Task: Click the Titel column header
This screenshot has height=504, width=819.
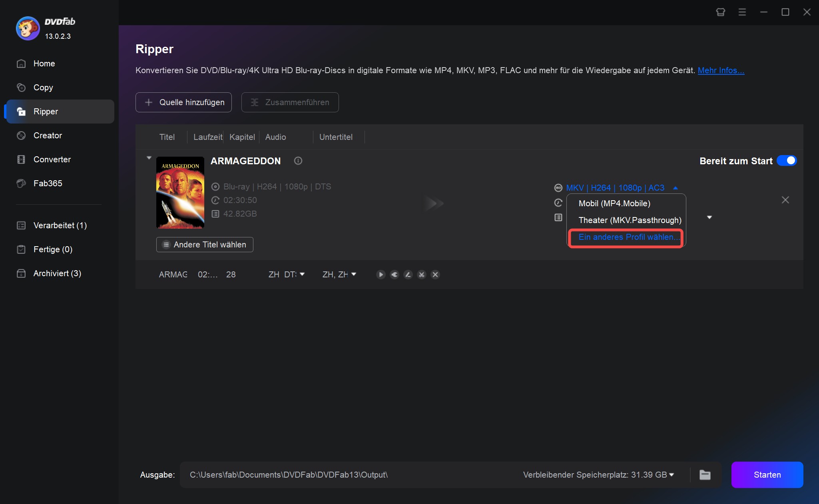Action: pos(167,137)
